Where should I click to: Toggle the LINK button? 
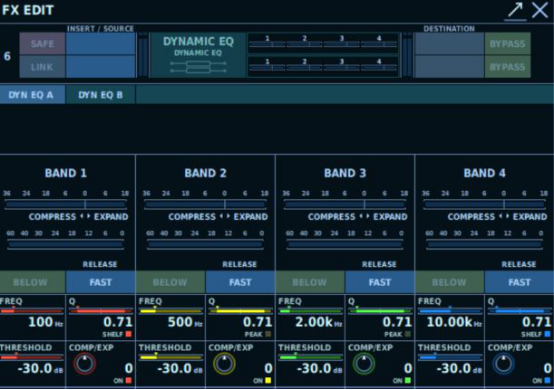(x=42, y=67)
